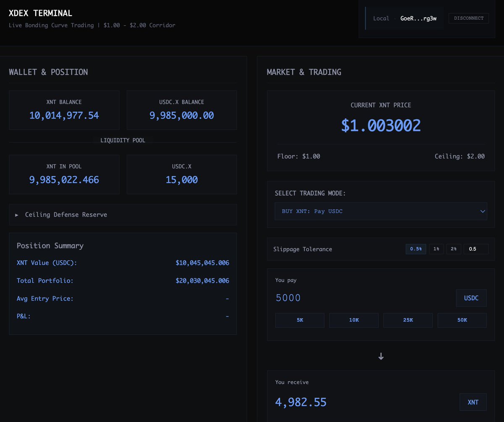Click the Live Bonding Curve Trading subtitle
The width and height of the screenshot is (504, 422).
point(92,25)
